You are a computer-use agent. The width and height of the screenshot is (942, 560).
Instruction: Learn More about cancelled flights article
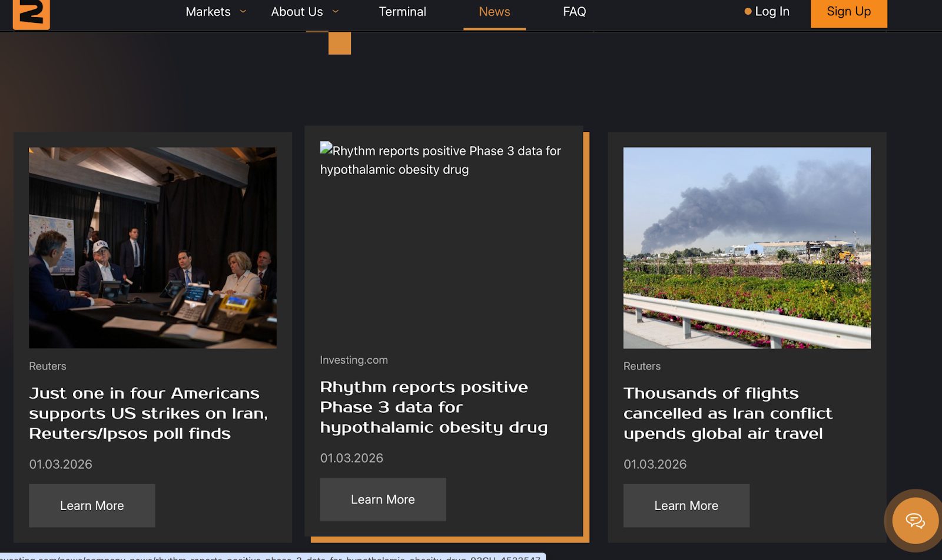pos(686,506)
